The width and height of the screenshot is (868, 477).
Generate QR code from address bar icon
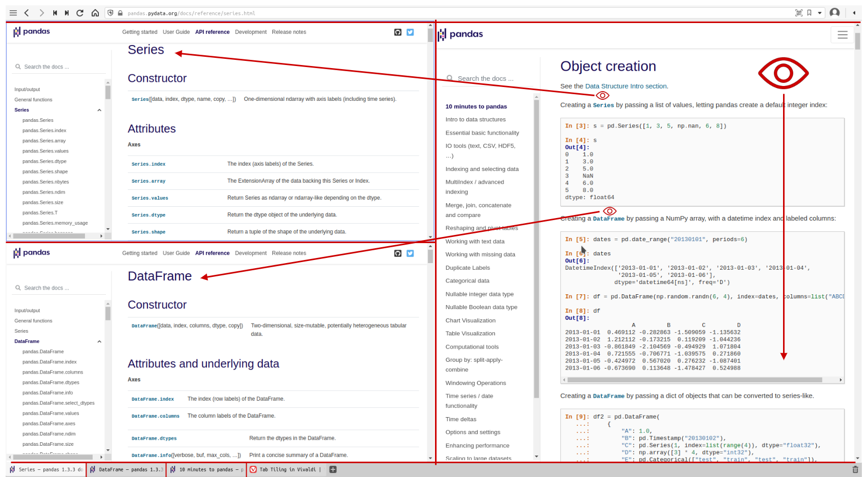coord(799,13)
